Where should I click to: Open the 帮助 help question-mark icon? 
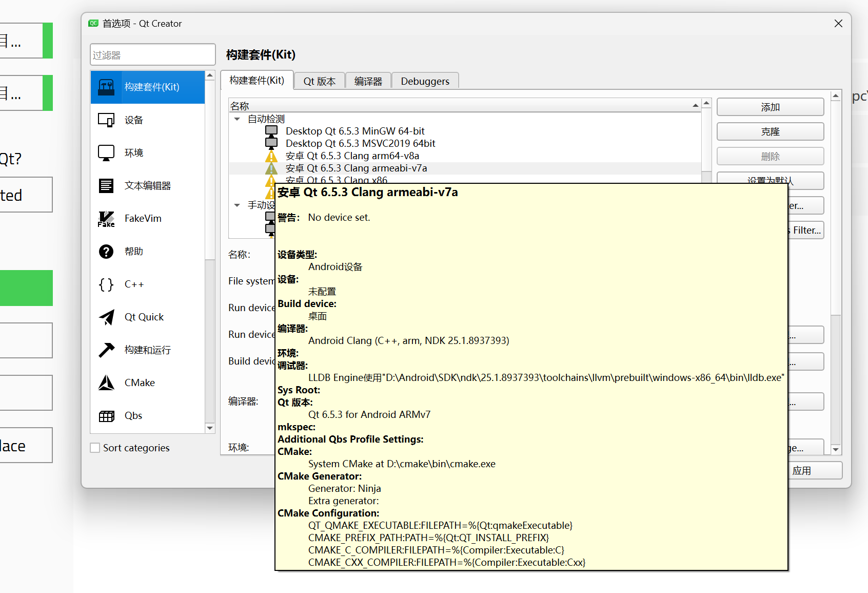click(106, 252)
